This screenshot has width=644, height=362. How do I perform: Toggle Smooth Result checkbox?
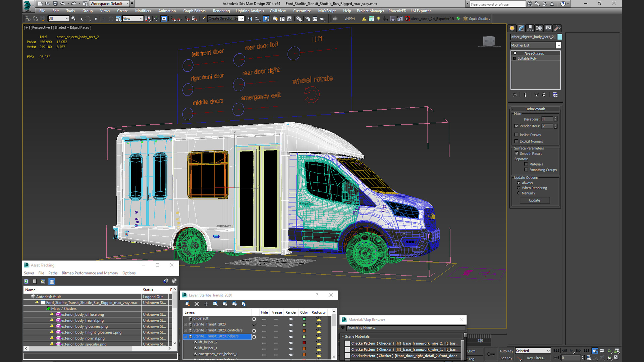[517, 154]
